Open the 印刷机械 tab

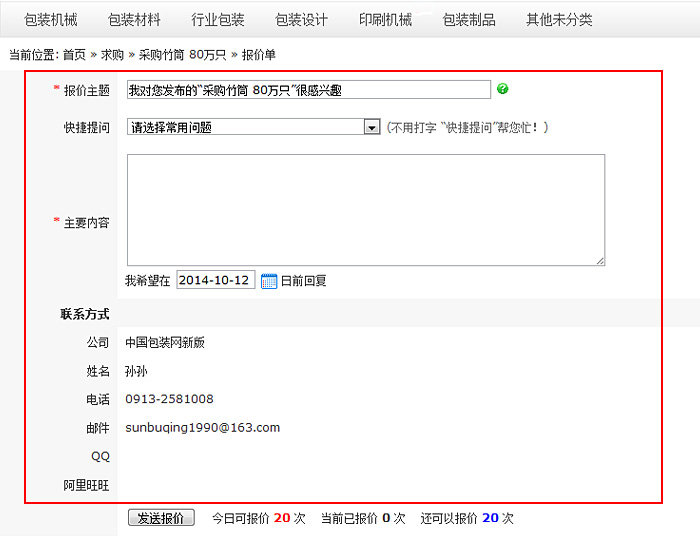pos(385,19)
